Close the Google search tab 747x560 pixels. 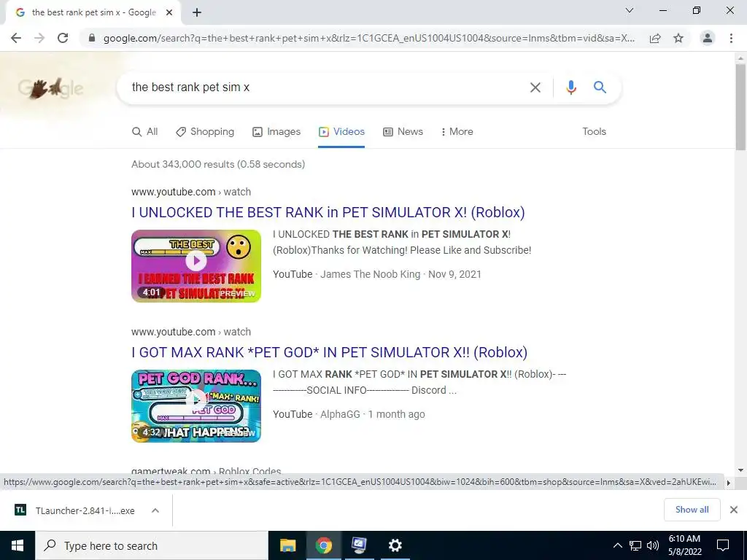pos(169,13)
